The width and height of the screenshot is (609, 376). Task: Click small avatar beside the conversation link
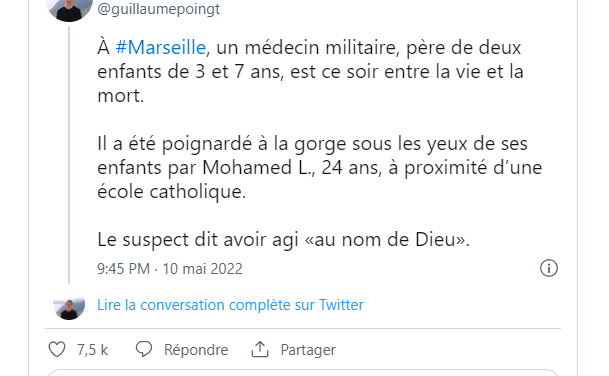(x=69, y=305)
